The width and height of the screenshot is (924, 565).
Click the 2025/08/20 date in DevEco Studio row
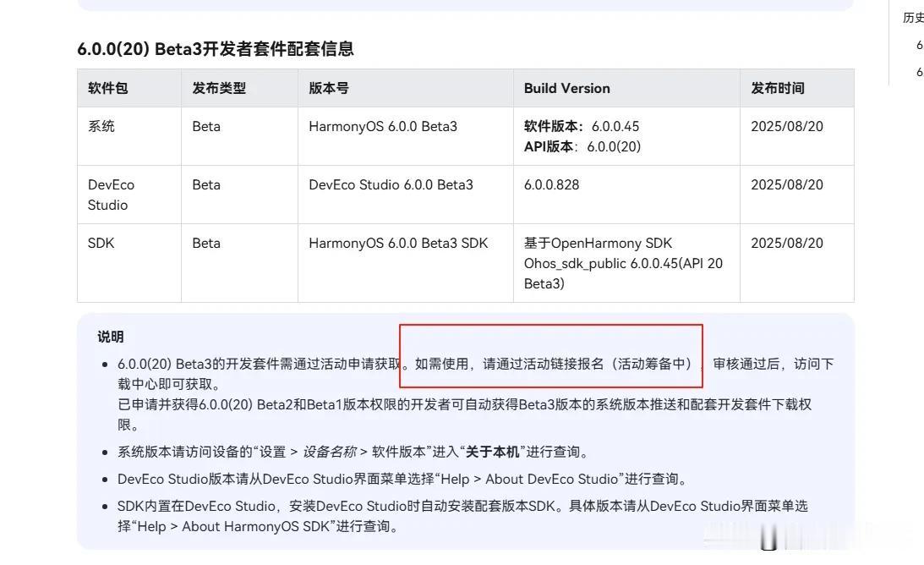pyautogui.click(x=787, y=184)
